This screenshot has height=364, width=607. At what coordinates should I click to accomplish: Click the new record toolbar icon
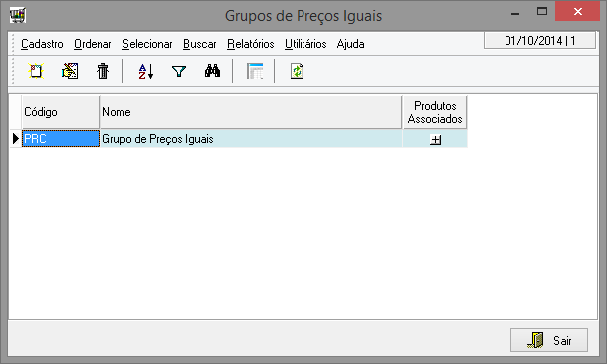[x=36, y=71]
